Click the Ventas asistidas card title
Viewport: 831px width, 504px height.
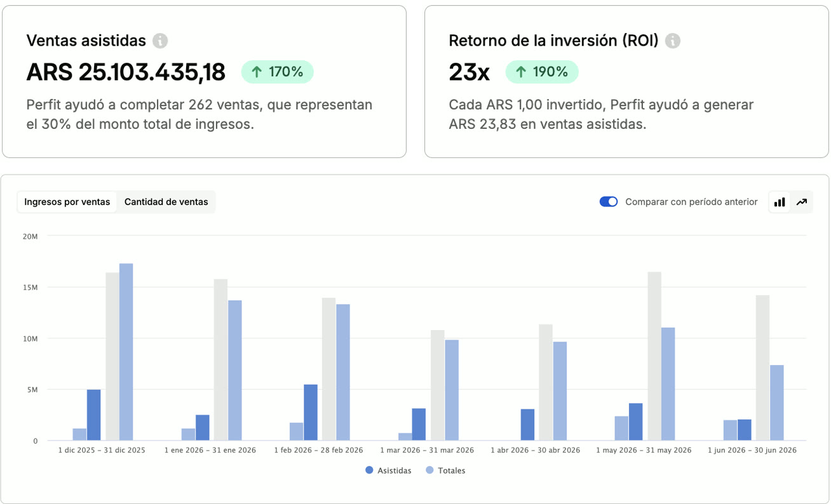point(86,41)
